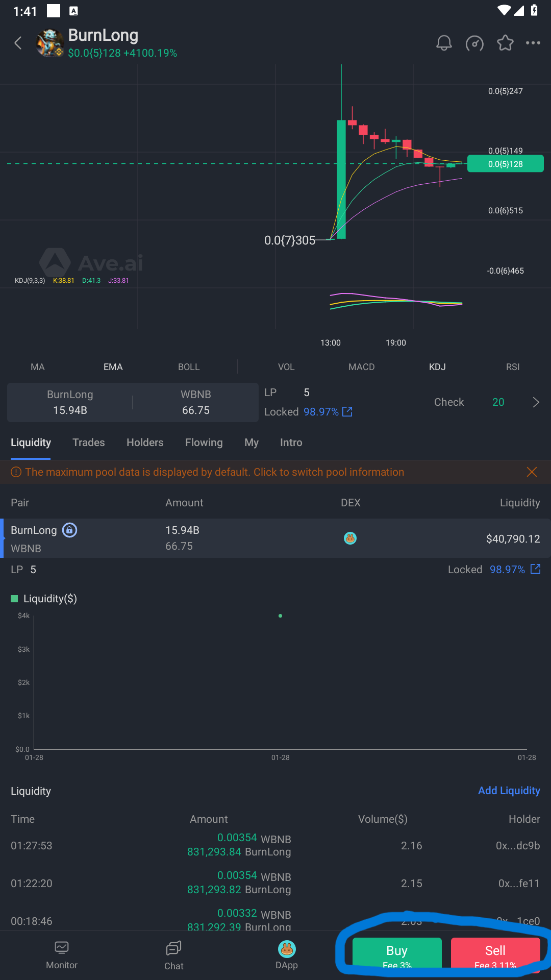Add BurnLong to favorites star

point(505,43)
